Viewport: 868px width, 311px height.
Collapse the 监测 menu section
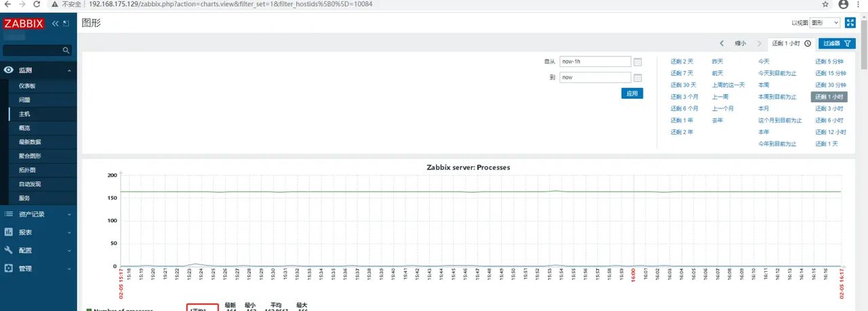(x=70, y=70)
